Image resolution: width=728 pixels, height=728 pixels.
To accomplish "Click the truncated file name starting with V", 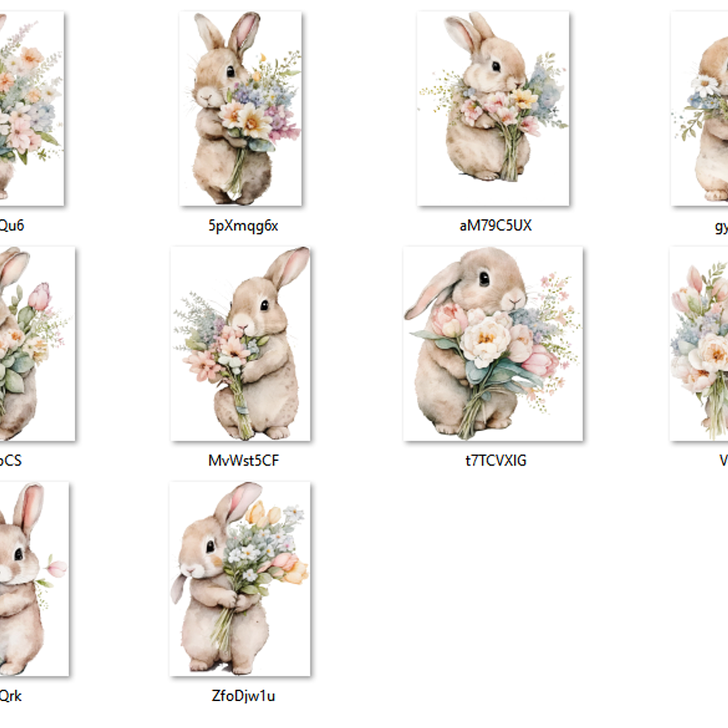I will (x=723, y=461).
